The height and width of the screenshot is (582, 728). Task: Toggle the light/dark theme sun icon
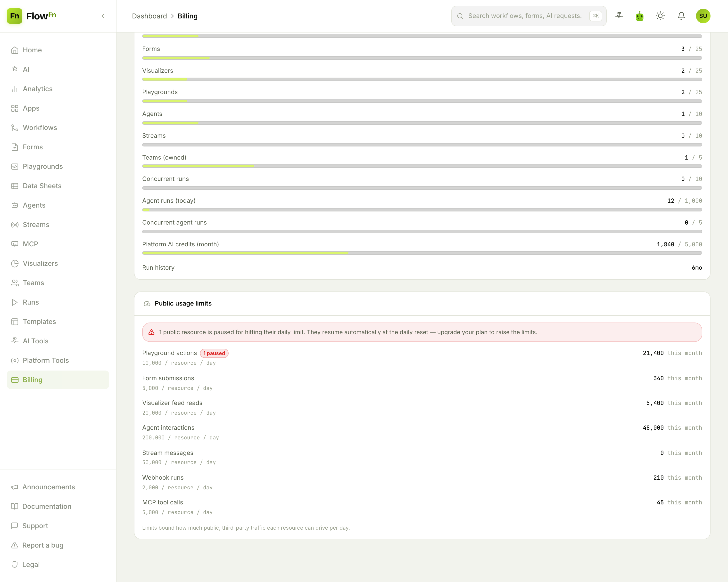pos(660,16)
